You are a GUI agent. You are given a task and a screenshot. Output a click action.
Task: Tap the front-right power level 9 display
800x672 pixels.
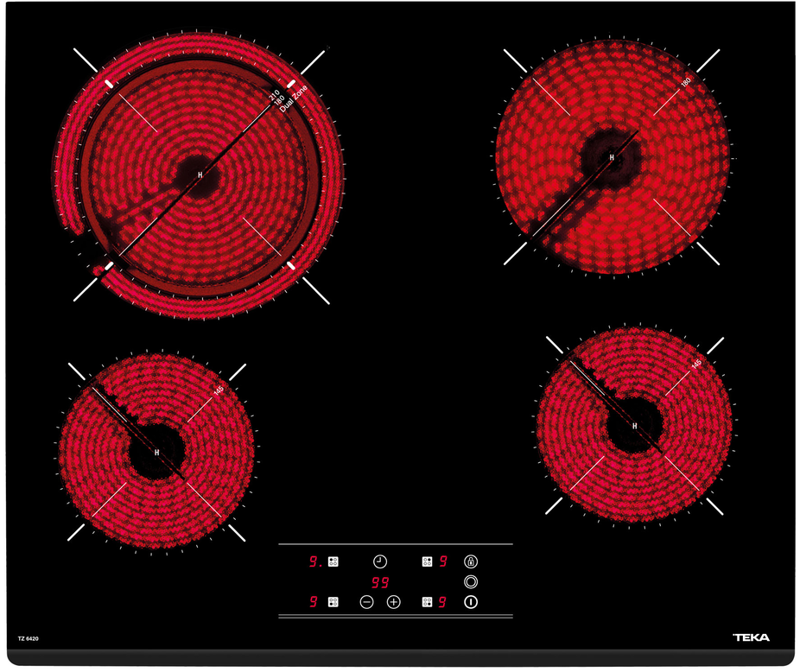(443, 602)
